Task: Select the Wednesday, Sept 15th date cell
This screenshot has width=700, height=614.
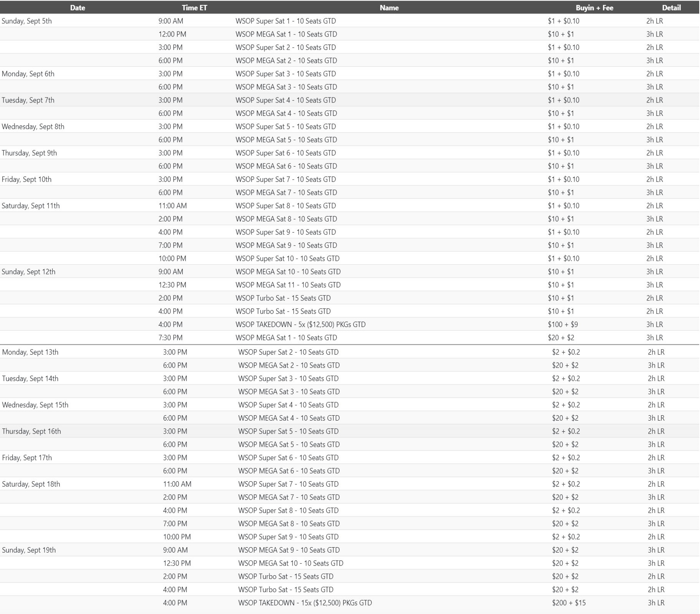Action: [x=35, y=405]
